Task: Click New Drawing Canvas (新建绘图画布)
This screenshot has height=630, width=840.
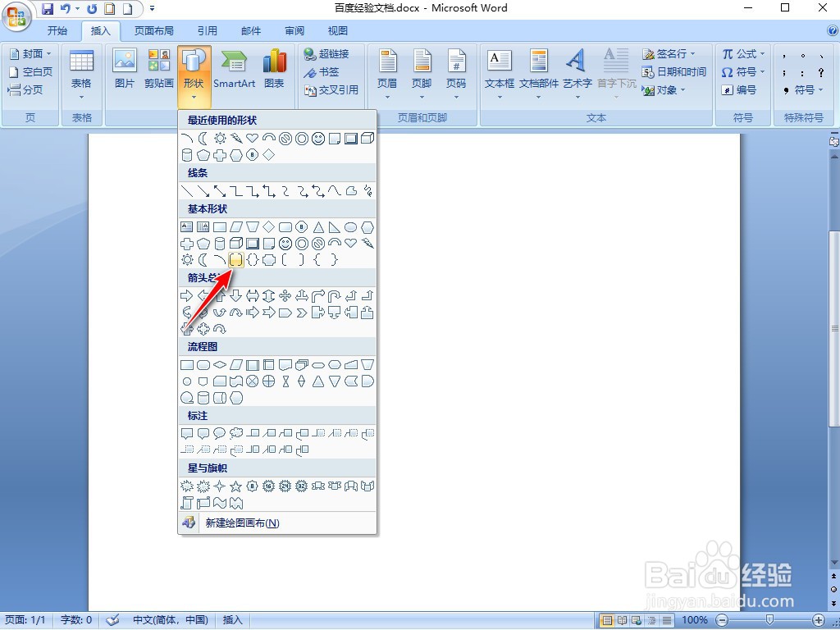Action: pos(277,523)
